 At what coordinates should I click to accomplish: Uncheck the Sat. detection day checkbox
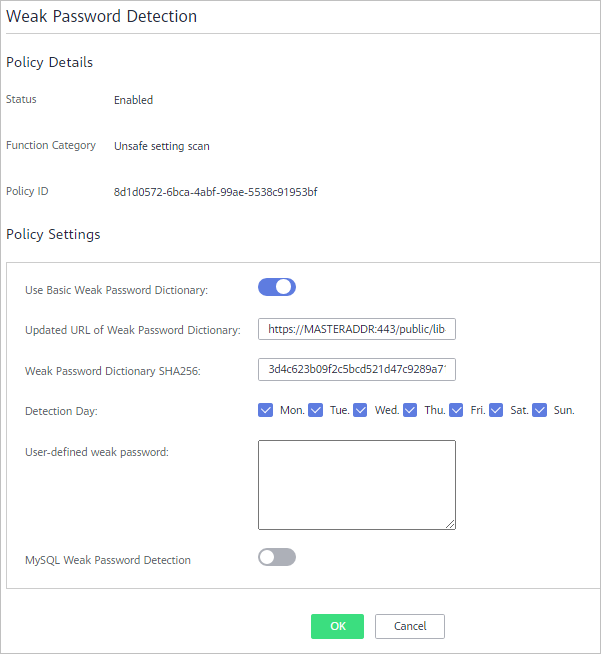point(496,410)
